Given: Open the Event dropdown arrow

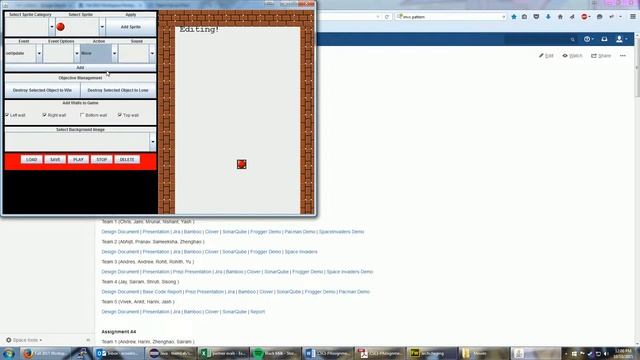Looking at the screenshot, I should (39, 53).
